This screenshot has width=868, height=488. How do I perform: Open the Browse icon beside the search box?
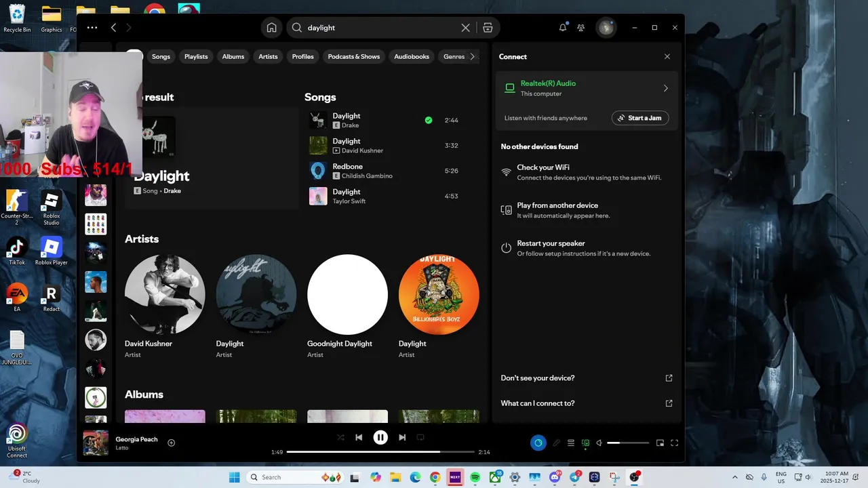(x=488, y=28)
